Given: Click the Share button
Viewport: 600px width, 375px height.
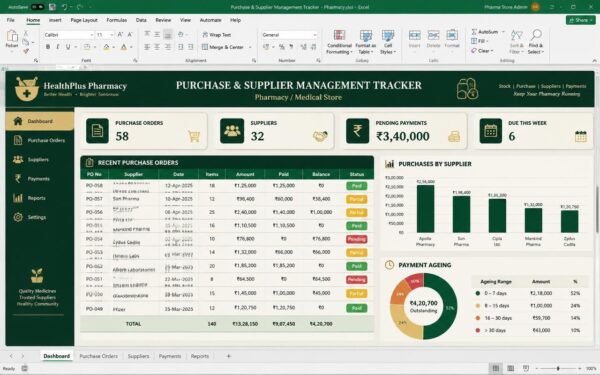Looking at the screenshot, I should tap(580, 20).
